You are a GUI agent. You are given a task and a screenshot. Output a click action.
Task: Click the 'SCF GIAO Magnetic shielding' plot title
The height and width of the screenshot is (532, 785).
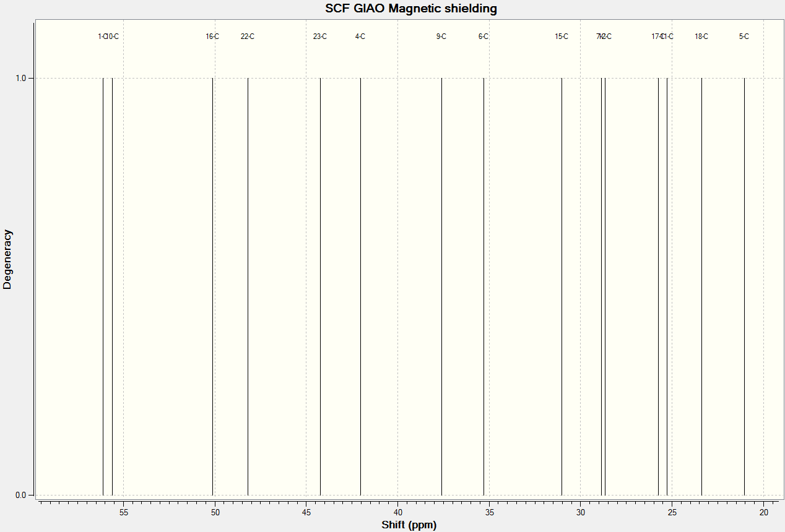(x=411, y=9)
